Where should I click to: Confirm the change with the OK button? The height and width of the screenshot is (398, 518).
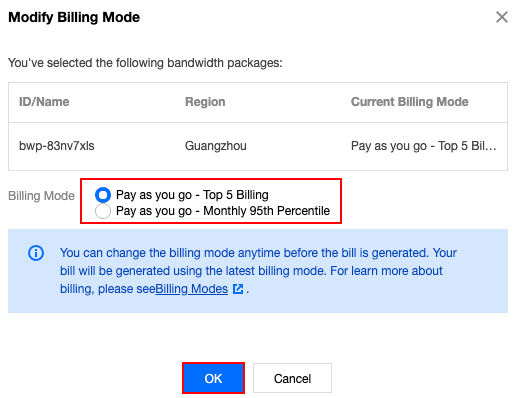click(x=213, y=378)
